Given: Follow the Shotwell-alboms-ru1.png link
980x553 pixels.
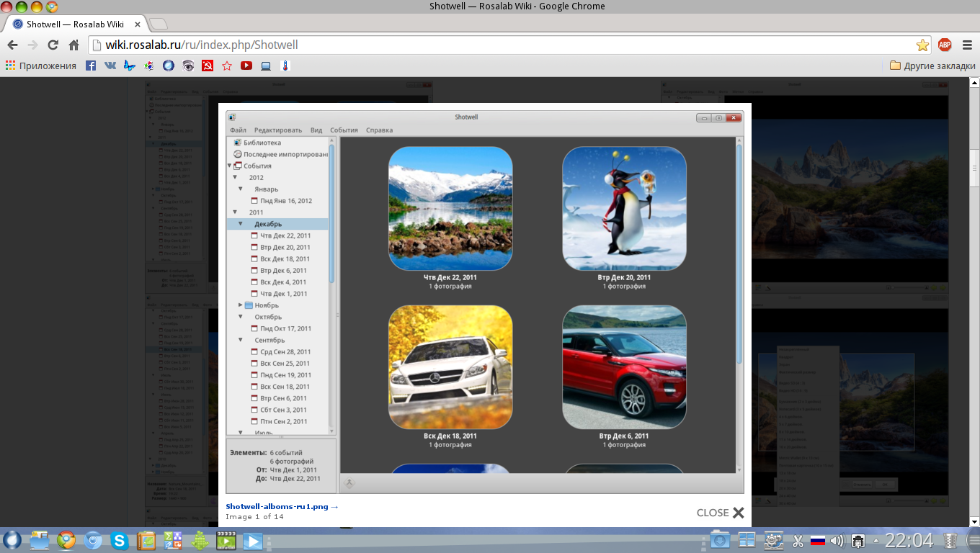Looking at the screenshot, I should pos(281,506).
